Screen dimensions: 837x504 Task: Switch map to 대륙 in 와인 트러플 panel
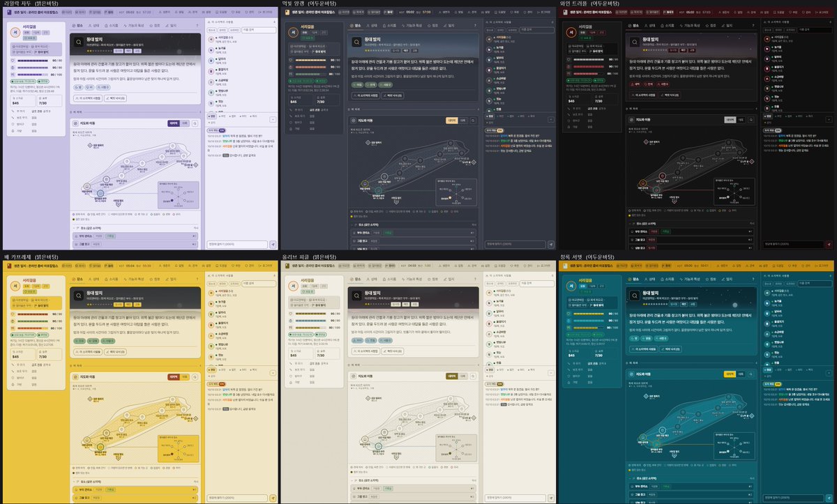[x=741, y=121]
